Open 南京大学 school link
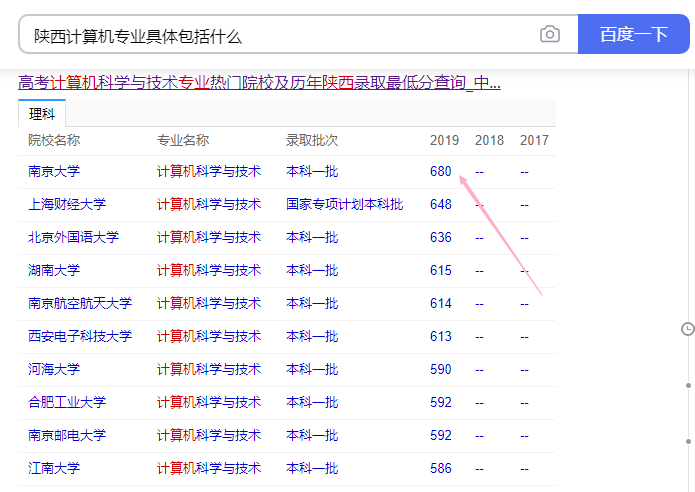Image resolution: width=695 pixels, height=492 pixels. (x=54, y=171)
